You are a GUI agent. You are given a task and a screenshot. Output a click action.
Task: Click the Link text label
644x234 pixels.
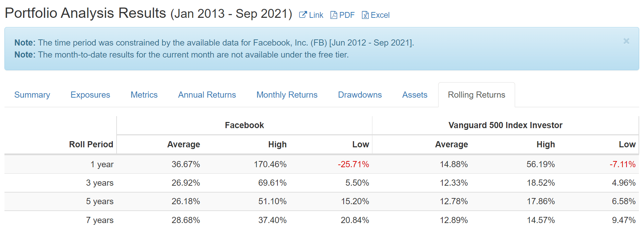click(316, 15)
